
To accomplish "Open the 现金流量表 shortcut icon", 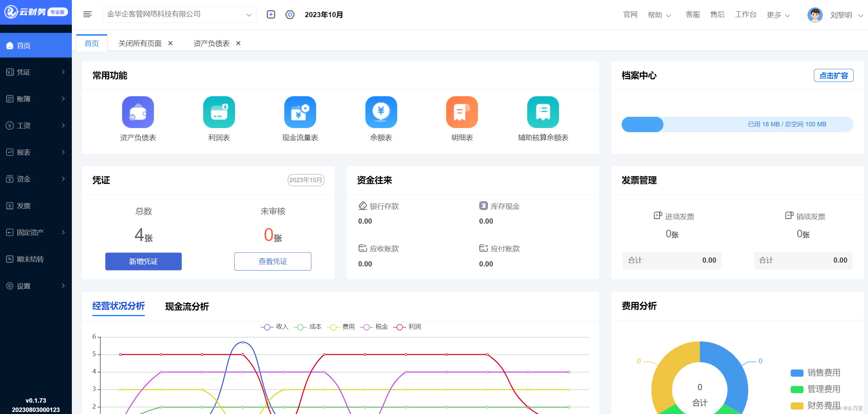I will pyautogui.click(x=300, y=112).
